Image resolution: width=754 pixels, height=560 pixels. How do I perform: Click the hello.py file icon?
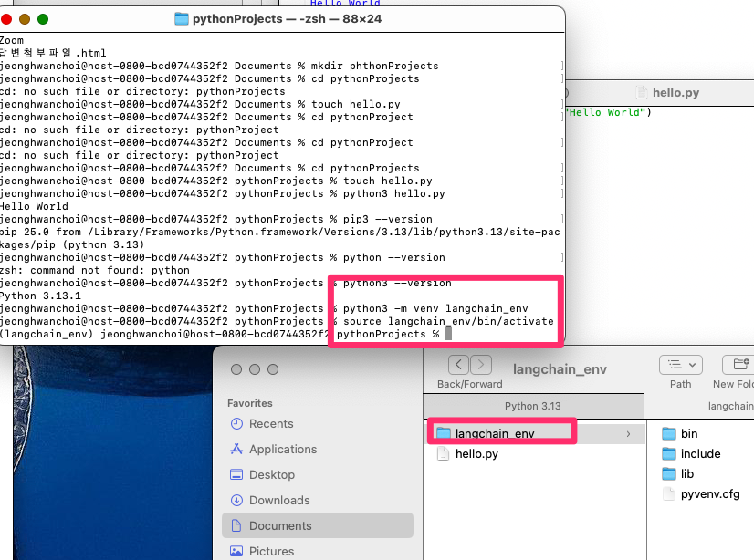pos(443,454)
